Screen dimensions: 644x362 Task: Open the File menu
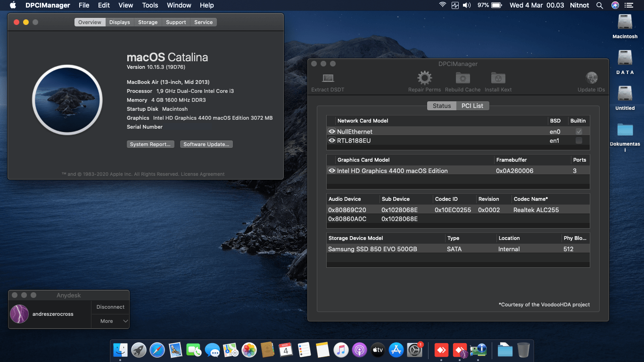pos(84,5)
